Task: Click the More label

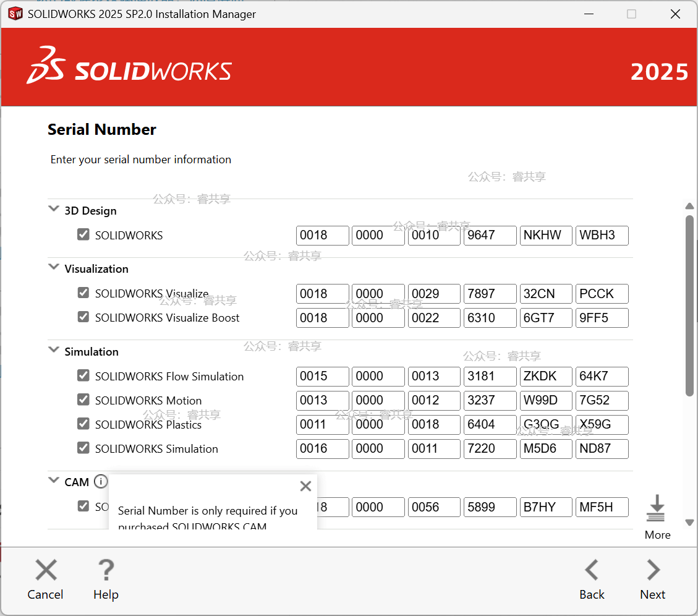Action: point(657,535)
